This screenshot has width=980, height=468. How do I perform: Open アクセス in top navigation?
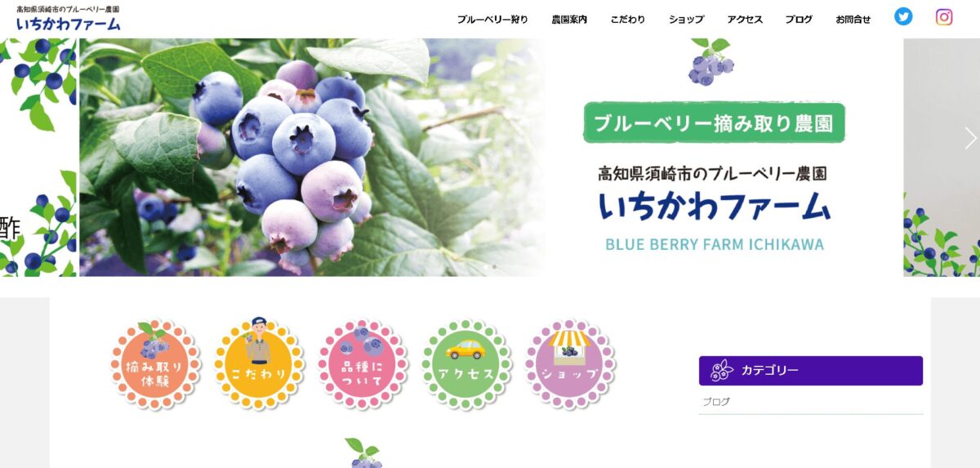coord(745,19)
